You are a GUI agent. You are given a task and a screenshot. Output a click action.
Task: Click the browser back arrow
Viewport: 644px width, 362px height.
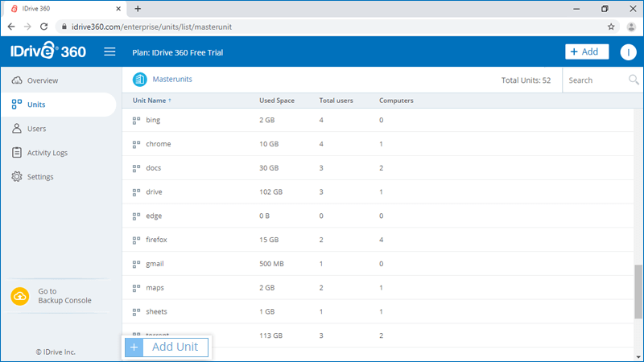point(11,27)
